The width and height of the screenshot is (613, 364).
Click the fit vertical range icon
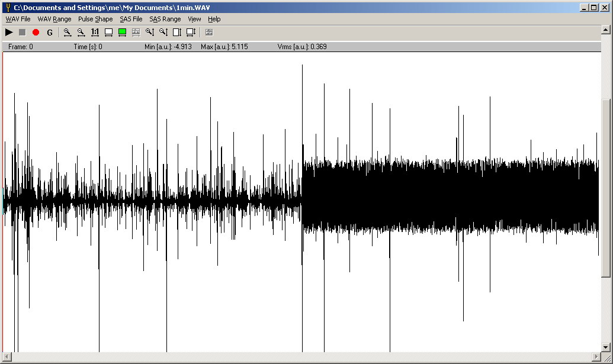tap(176, 33)
